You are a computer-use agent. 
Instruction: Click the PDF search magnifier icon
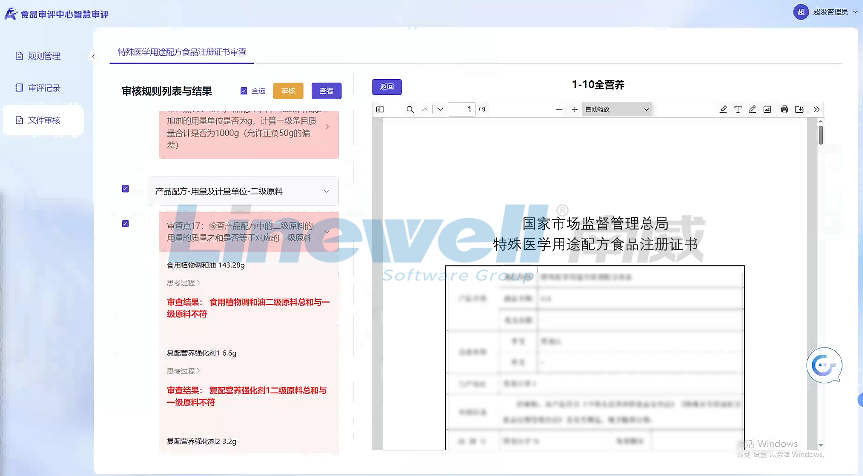pos(408,109)
